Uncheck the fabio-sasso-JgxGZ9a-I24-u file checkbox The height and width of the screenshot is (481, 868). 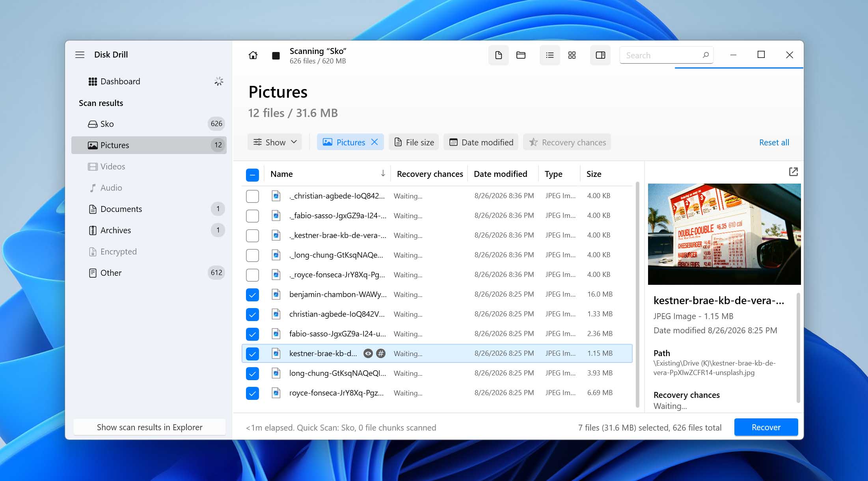[252, 334]
